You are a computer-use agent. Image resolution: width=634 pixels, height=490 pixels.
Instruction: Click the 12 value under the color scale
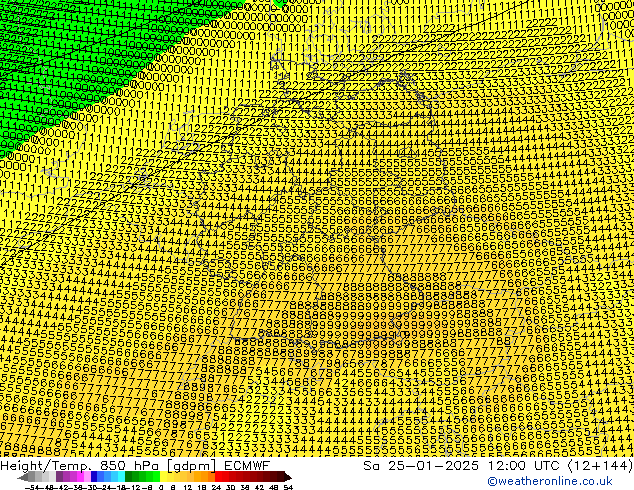tap(188, 487)
